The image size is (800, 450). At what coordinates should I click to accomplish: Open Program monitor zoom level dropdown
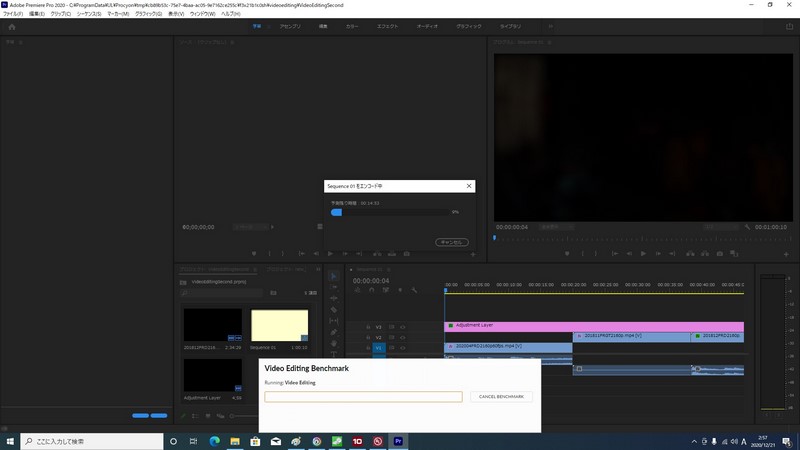[x=557, y=227]
